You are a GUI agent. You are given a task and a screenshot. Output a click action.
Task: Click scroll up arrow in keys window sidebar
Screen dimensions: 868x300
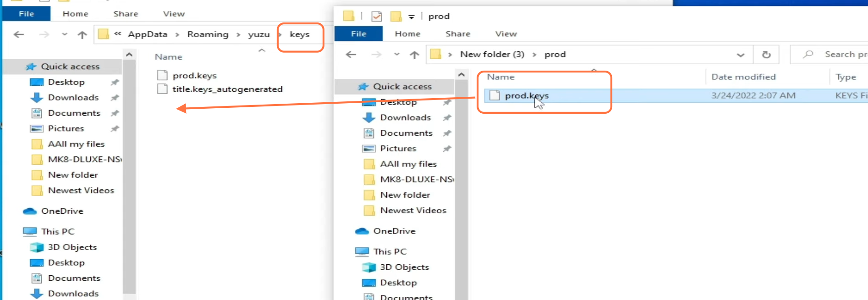(x=129, y=55)
